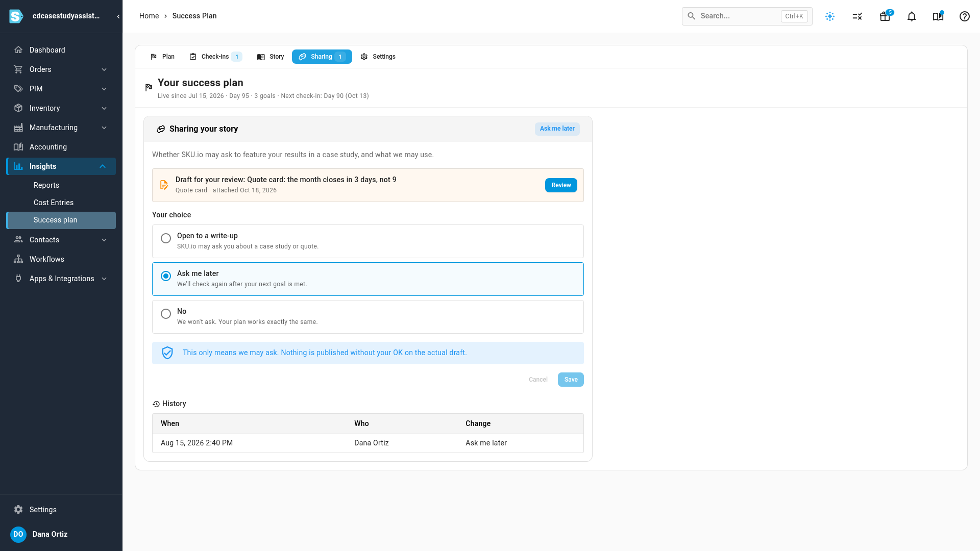Image resolution: width=980 pixels, height=551 pixels.
Task: Select the 'Ask me later' radio option
Action: click(x=166, y=276)
